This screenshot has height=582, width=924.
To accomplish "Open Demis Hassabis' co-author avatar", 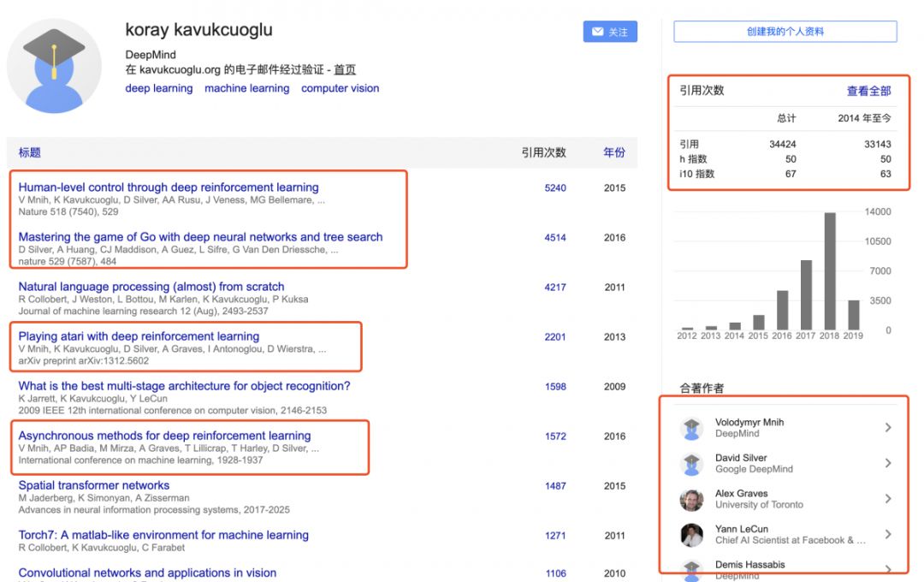I will point(691,568).
